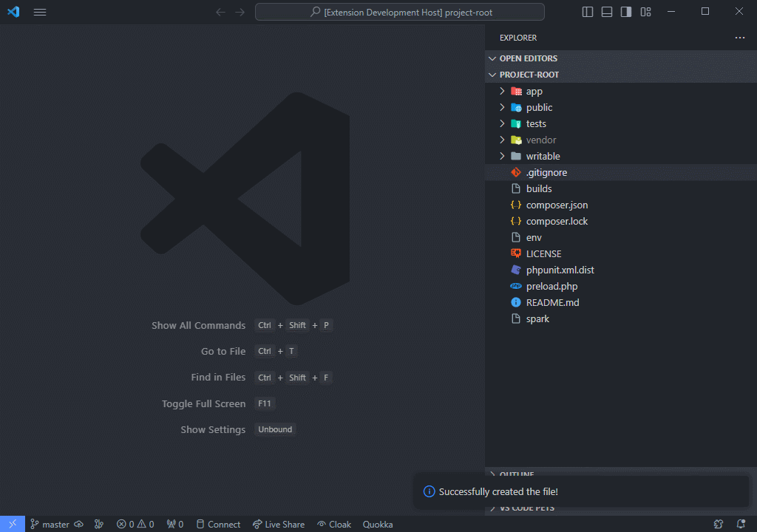Click the .gitignore git icon
Image resolution: width=757 pixels, height=532 pixels.
tap(516, 172)
